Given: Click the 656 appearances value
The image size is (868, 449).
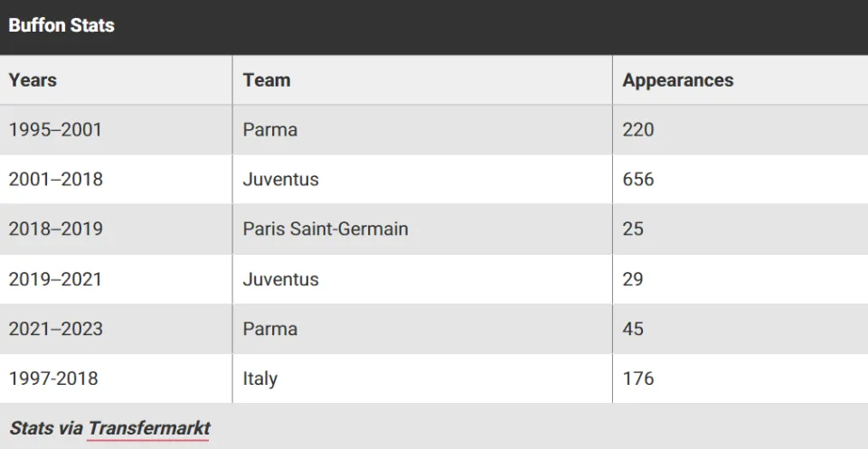Looking at the screenshot, I should 638,180.
